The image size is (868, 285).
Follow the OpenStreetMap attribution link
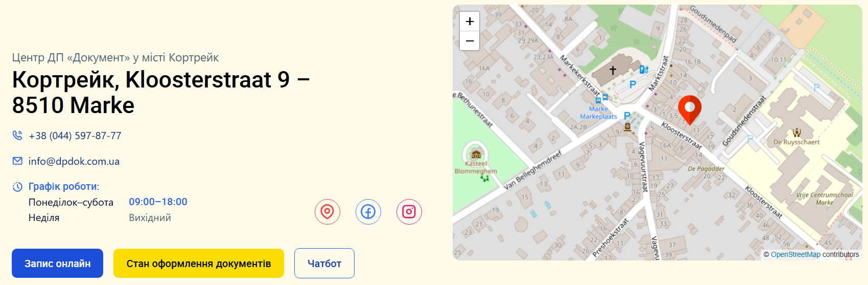point(795,254)
